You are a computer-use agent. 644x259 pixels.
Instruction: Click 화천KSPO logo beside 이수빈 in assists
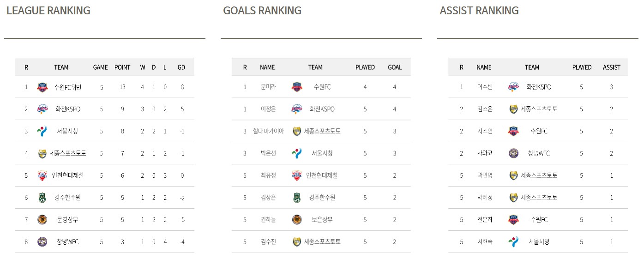[513, 87]
